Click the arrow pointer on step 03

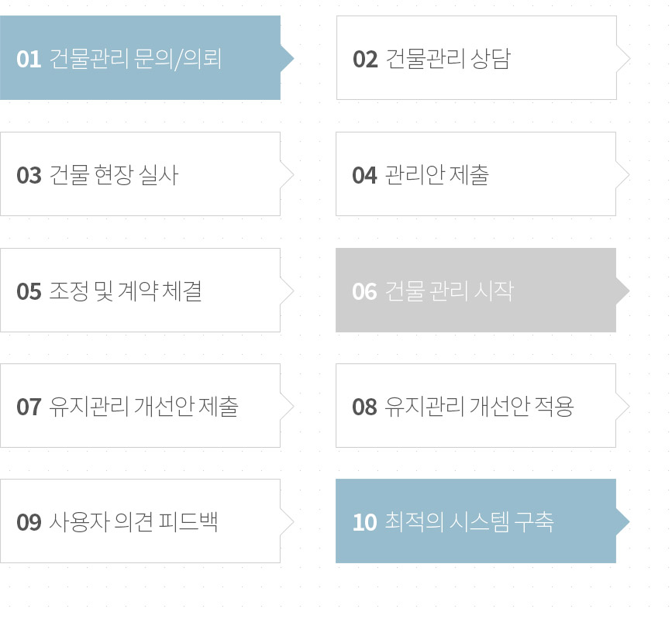287,174
